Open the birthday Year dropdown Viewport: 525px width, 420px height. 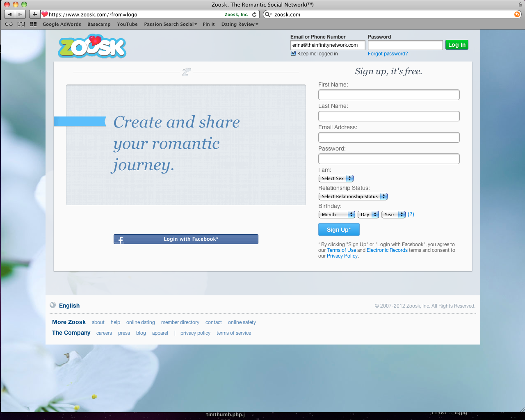tap(393, 215)
